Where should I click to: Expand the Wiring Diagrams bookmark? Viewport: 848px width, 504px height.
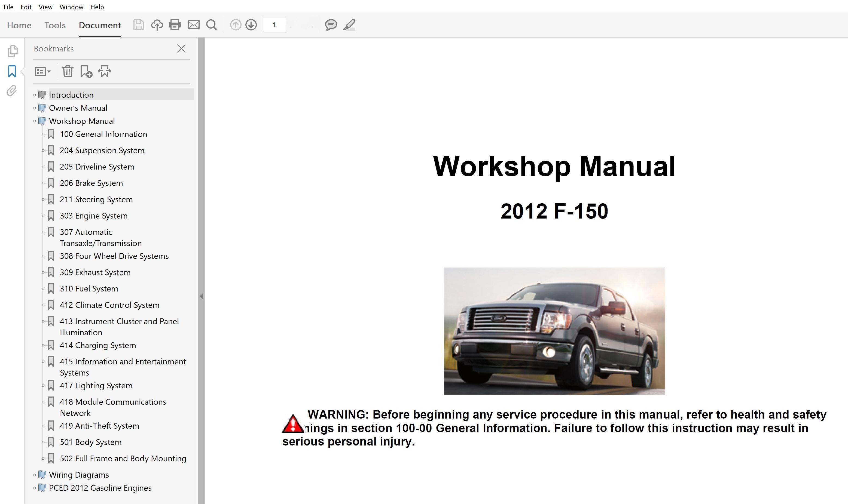click(x=35, y=475)
